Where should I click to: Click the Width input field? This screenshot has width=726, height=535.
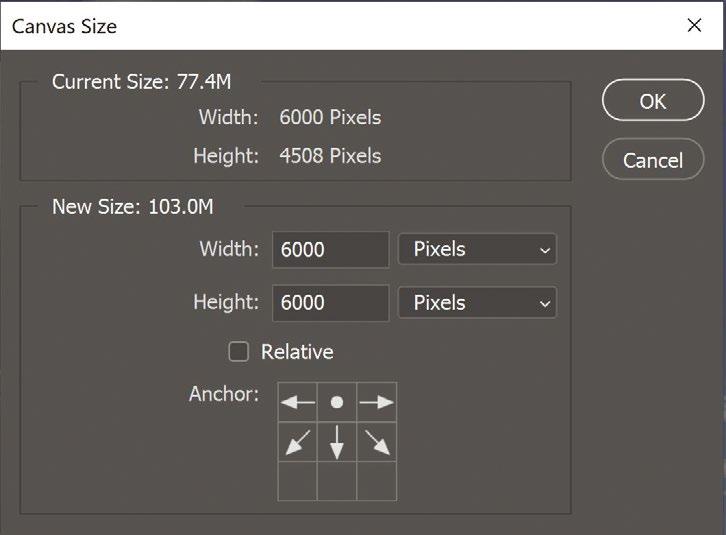pyautogui.click(x=330, y=250)
